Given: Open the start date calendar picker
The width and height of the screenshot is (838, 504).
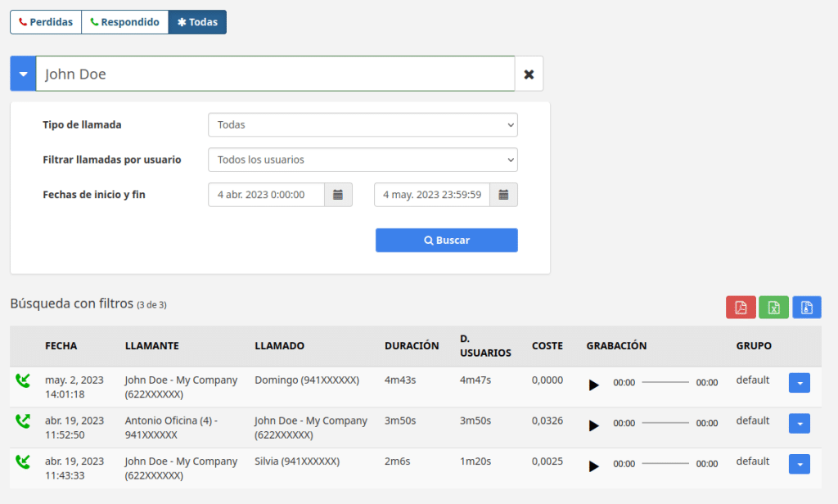Looking at the screenshot, I should (x=339, y=194).
